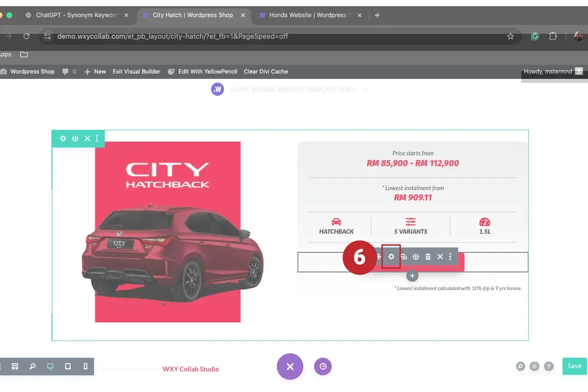Open the New menu in admin bar
The image size is (588, 392).
click(x=95, y=71)
